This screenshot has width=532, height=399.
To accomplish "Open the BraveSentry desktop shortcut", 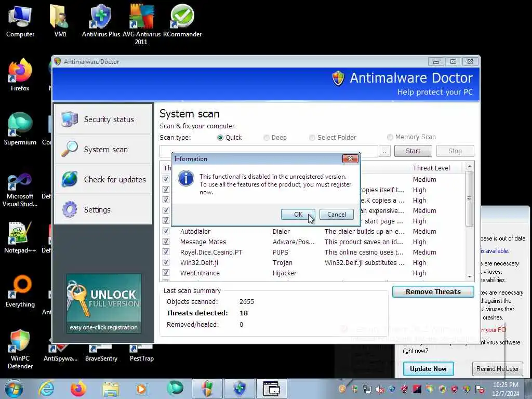I will coord(101,353).
